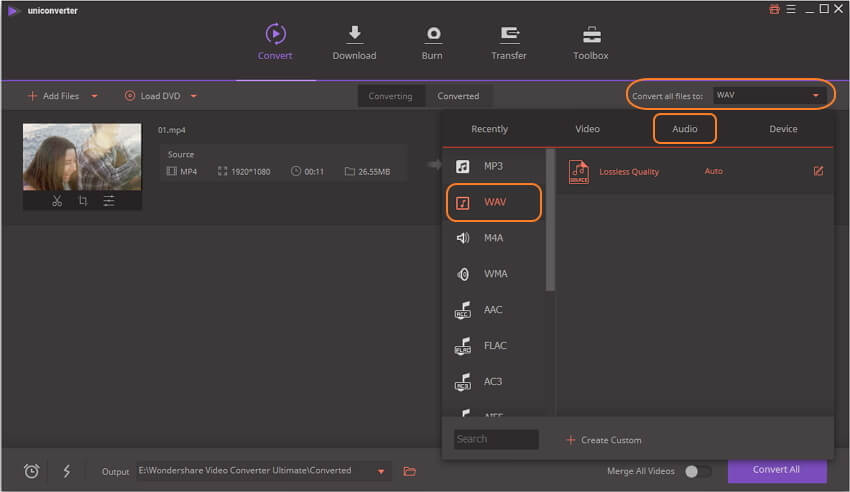The height and width of the screenshot is (492, 850).
Task: Click the lightning high-speed conversion icon
Action: [67, 471]
